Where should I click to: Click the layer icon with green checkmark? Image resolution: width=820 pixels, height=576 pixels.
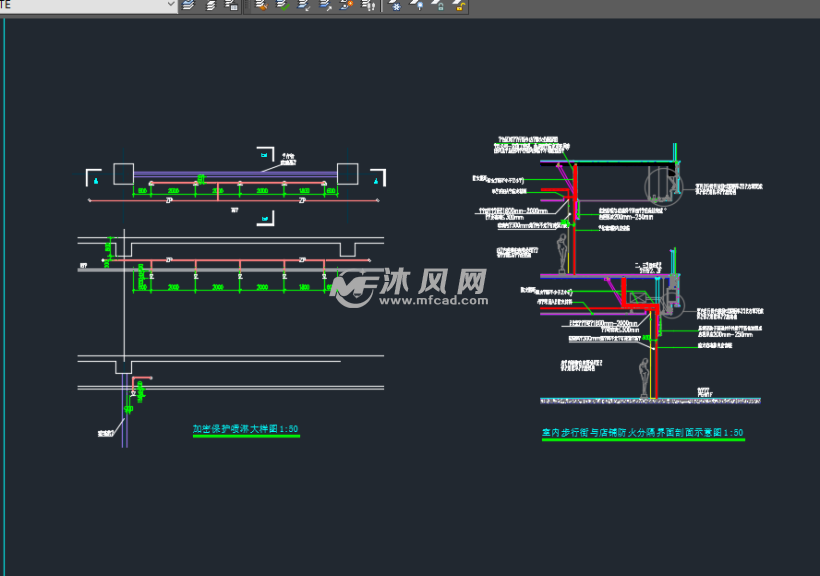(x=282, y=5)
